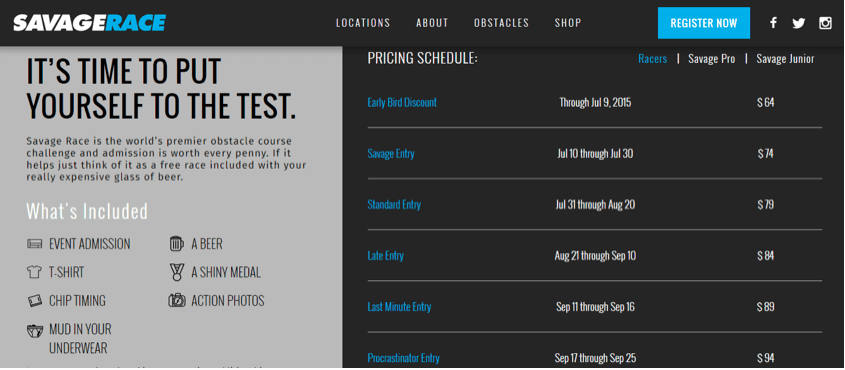Select the Racers pricing tab
Viewport: 845px width, 370px height.
point(653,59)
